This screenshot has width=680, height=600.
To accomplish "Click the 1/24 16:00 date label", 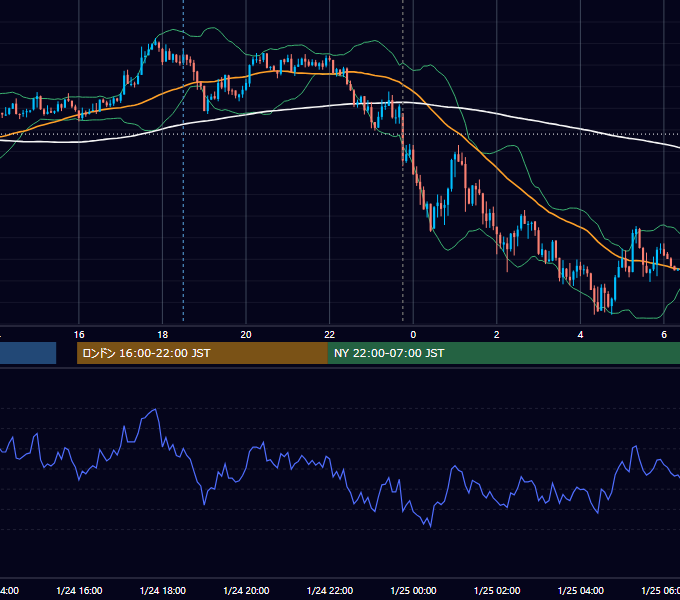I will click(79, 590).
